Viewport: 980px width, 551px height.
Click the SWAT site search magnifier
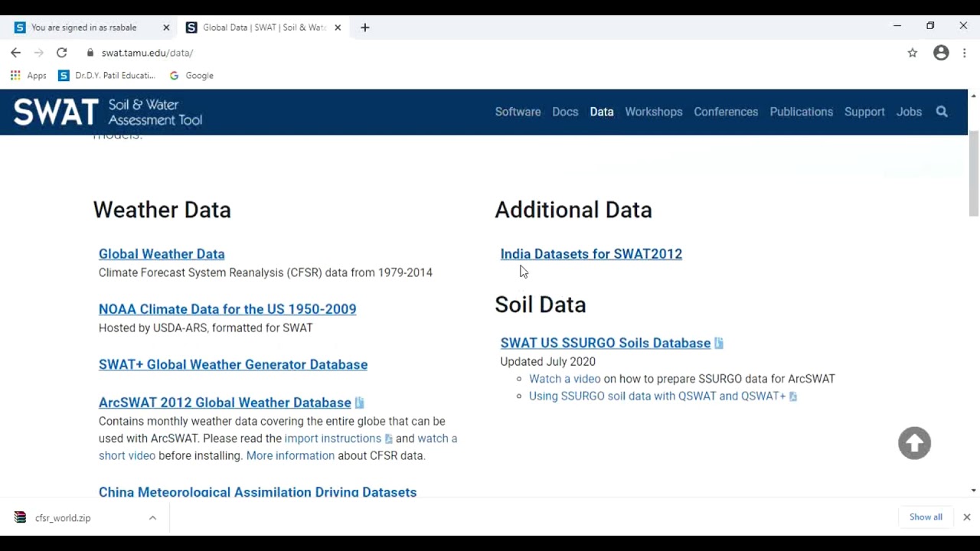click(x=942, y=112)
